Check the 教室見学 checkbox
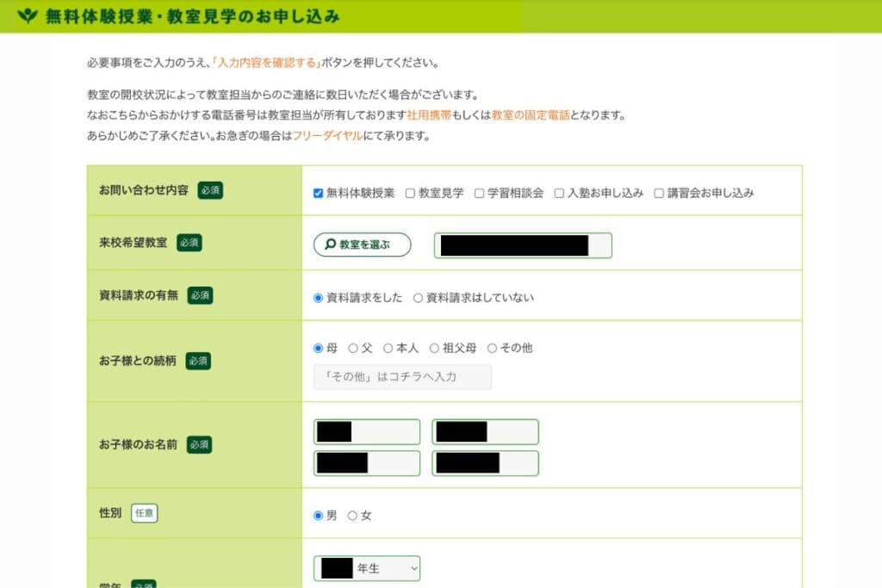 pyautogui.click(x=410, y=194)
